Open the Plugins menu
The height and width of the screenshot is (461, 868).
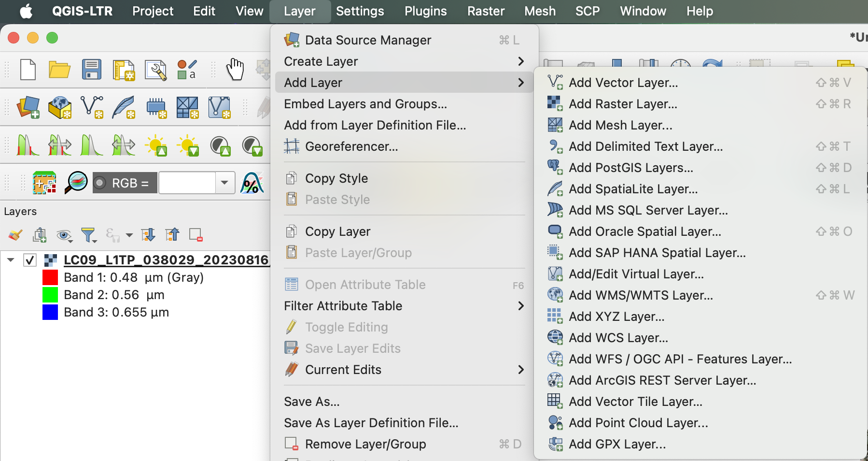click(425, 11)
